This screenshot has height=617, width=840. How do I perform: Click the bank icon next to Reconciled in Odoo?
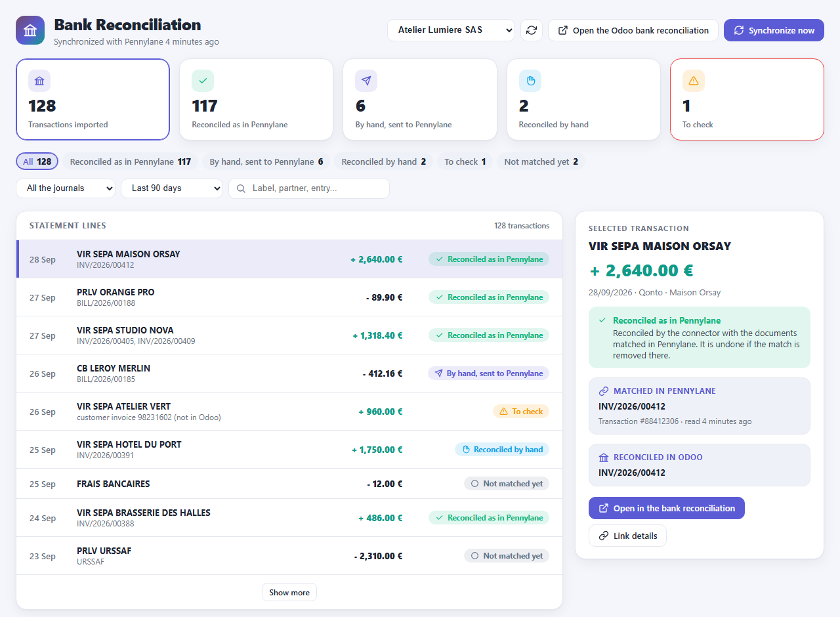(604, 457)
